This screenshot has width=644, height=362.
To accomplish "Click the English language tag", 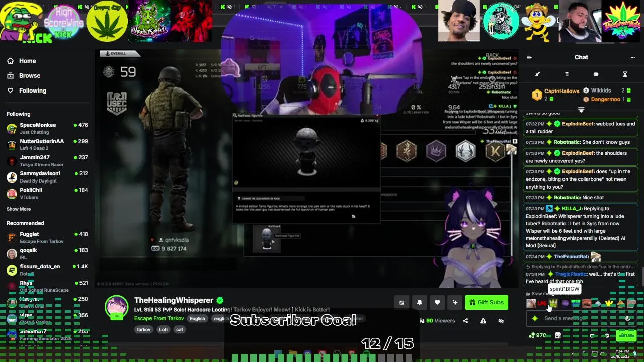I will pos(197,319).
